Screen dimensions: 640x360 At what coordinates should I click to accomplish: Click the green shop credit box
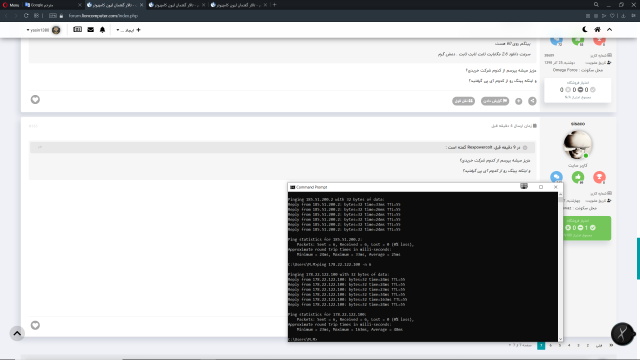pos(587,228)
